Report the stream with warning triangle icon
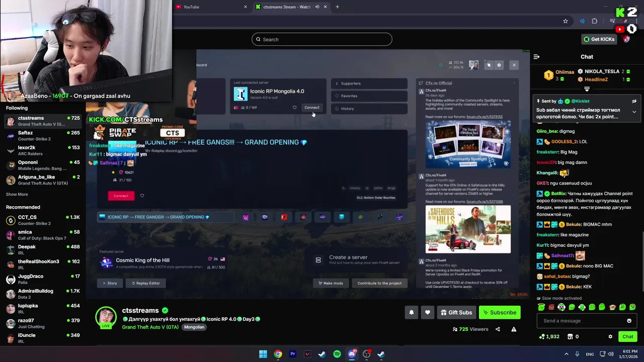 click(x=514, y=329)
